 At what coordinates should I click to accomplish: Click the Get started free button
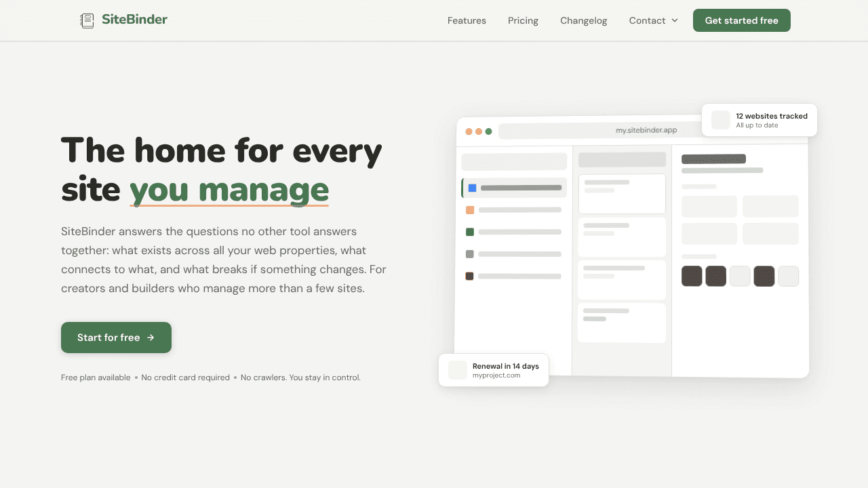tap(742, 20)
